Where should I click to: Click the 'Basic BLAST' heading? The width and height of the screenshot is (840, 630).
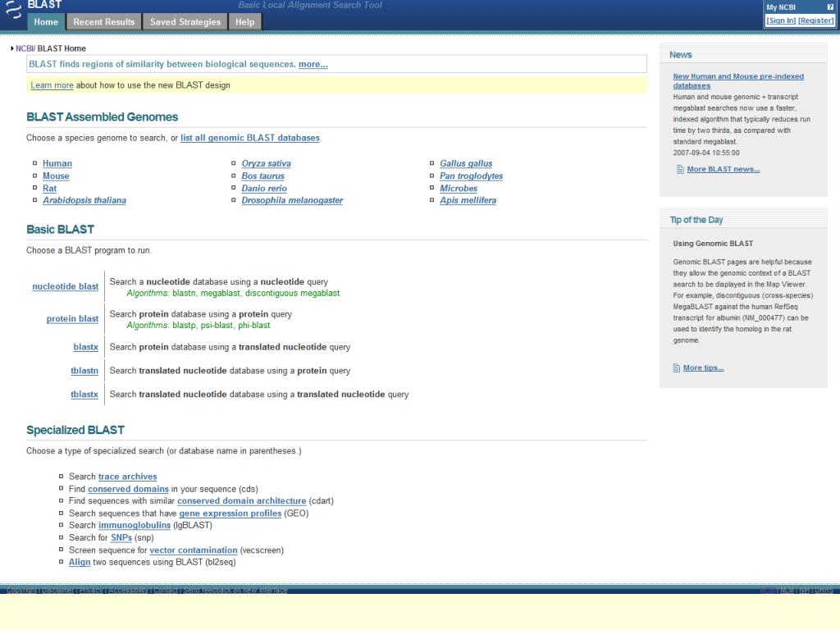pos(60,230)
